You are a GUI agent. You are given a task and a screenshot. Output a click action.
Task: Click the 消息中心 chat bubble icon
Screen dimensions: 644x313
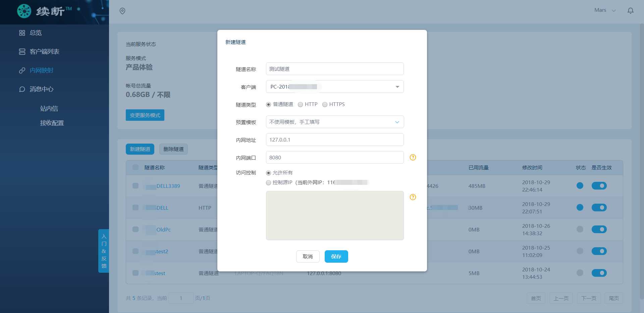coord(22,89)
